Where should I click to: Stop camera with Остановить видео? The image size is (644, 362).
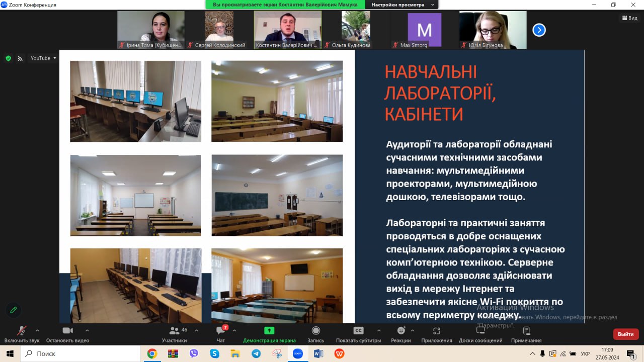[67, 331]
